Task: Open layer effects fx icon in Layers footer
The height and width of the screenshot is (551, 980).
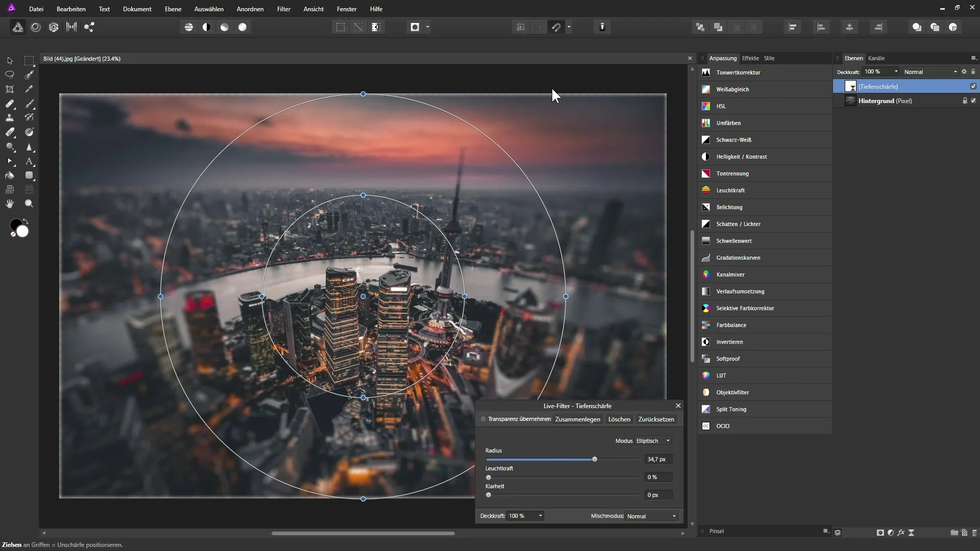Action: coord(901,533)
